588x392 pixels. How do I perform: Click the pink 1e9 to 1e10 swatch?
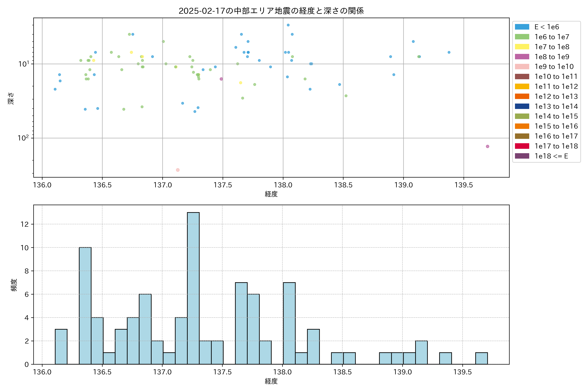coord(522,67)
